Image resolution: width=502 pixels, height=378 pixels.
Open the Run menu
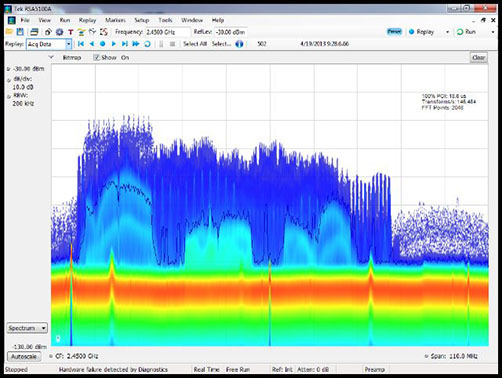65,20
